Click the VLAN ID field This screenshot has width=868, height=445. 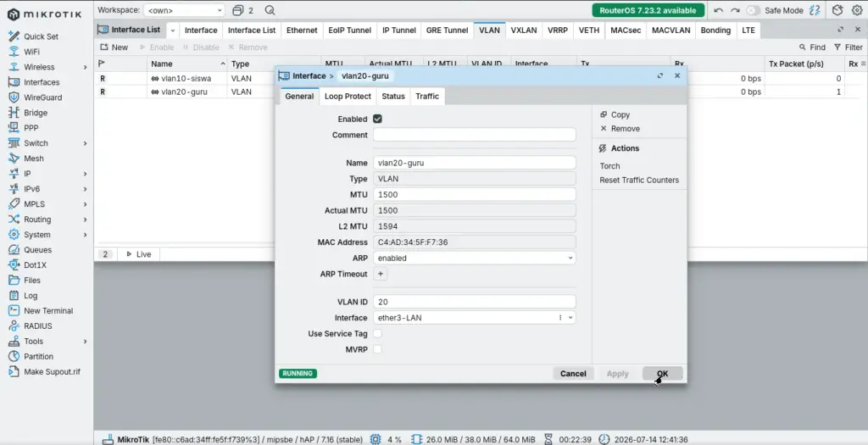click(x=475, y=302)
